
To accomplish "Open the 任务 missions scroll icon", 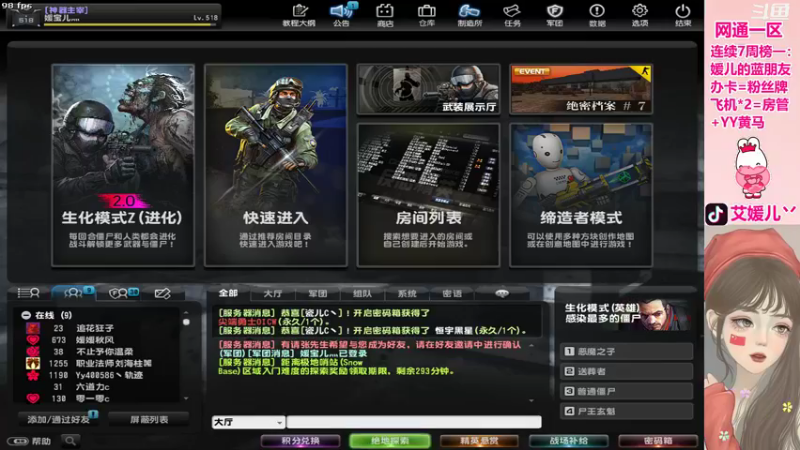I will pos(512,15).
